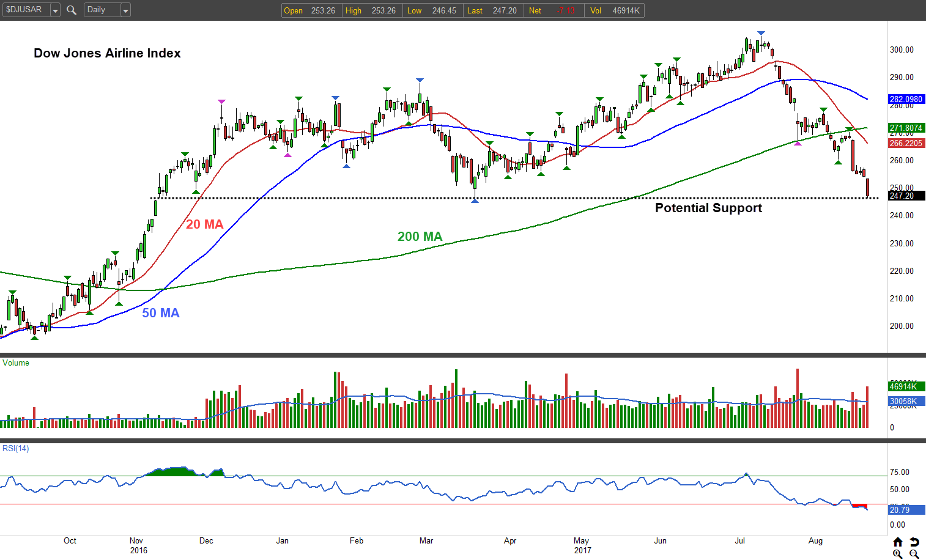Click the Volume panel label

(16, 363)
